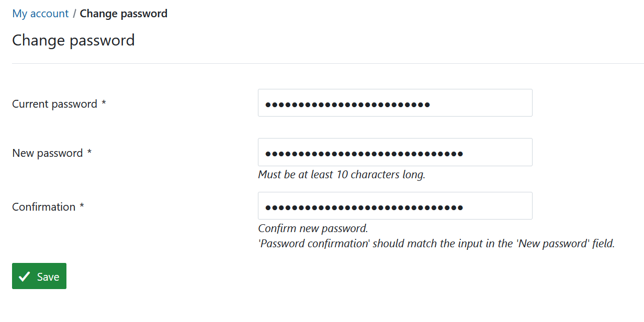Click the Change password page heading

[x=73, y=40]
